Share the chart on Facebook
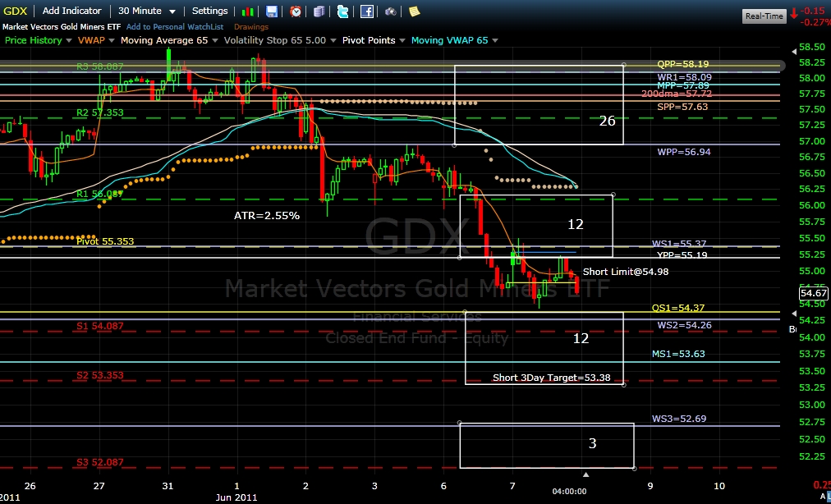831x504 pixels. [367, 11]
